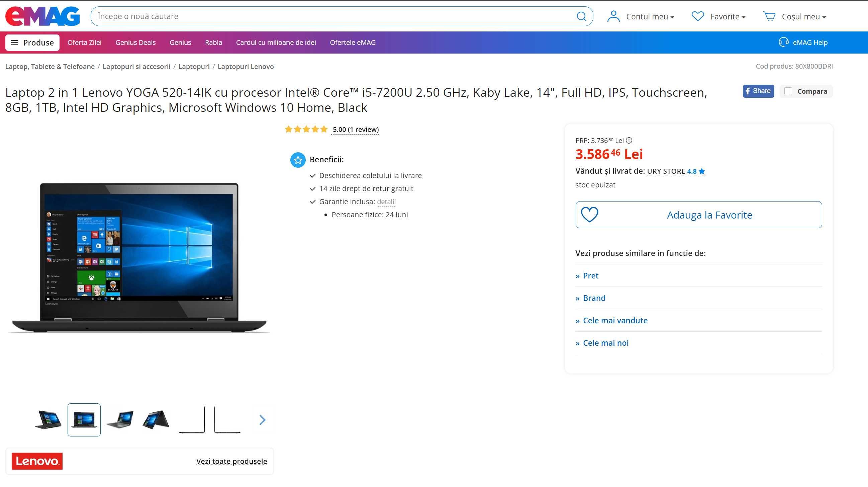Click detalii warranty link

pos(386,201)
